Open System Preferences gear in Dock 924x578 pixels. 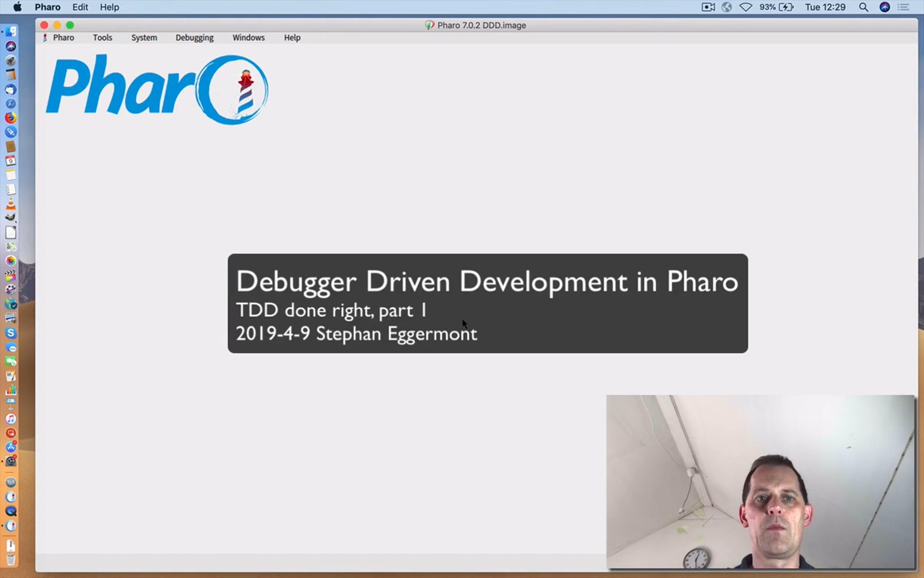(11, 461)
